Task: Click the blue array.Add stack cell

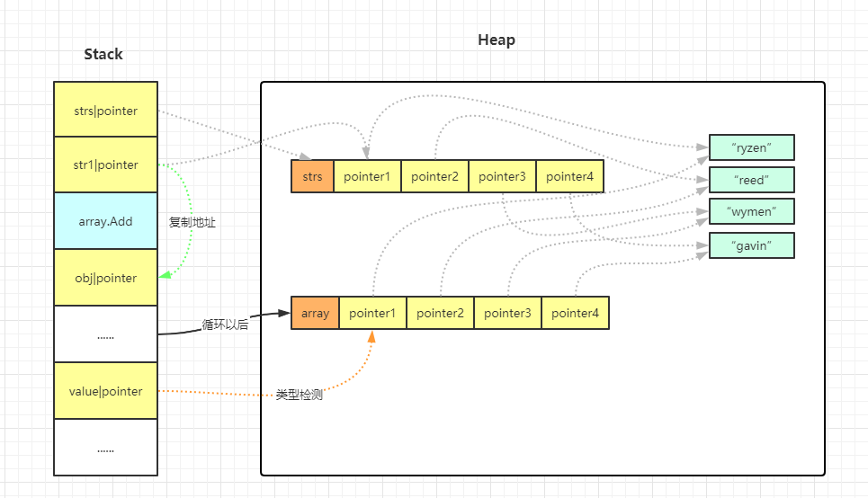Action: pos(105,221)
